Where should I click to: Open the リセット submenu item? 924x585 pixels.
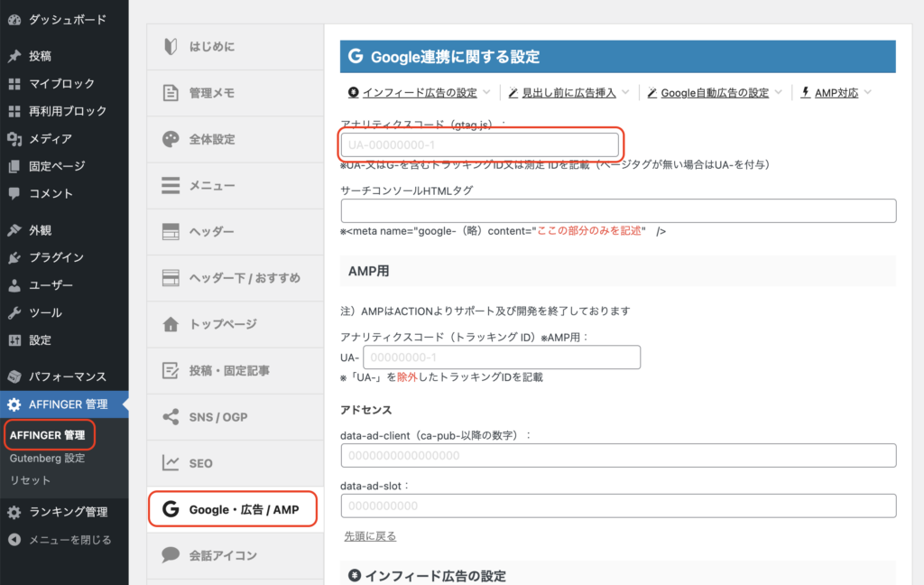pyautogui.click(x=30, y=480)
